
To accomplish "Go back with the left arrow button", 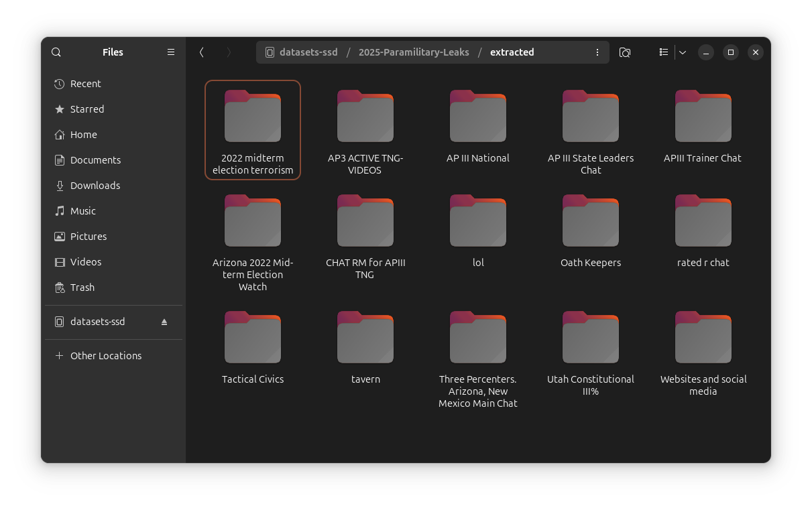I will click(201, 52).
